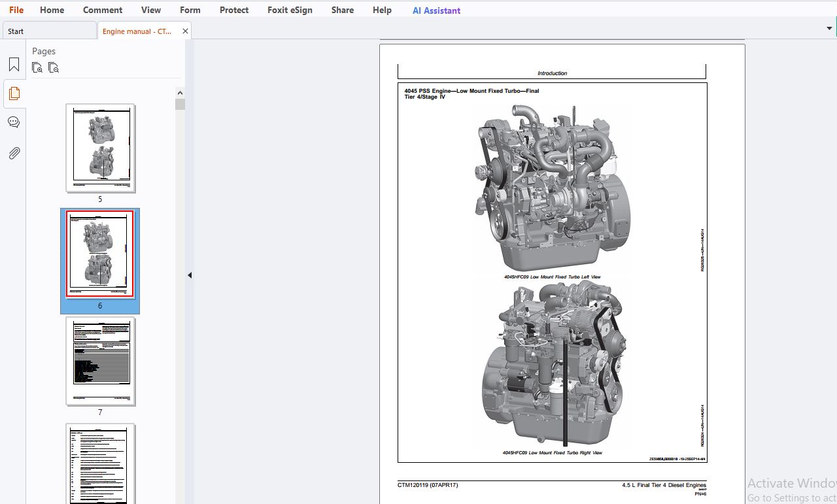This screenshot has width=837, height=504.
Task: Select the page thumbnail below page 7
Action: click(x=100, y=463)
